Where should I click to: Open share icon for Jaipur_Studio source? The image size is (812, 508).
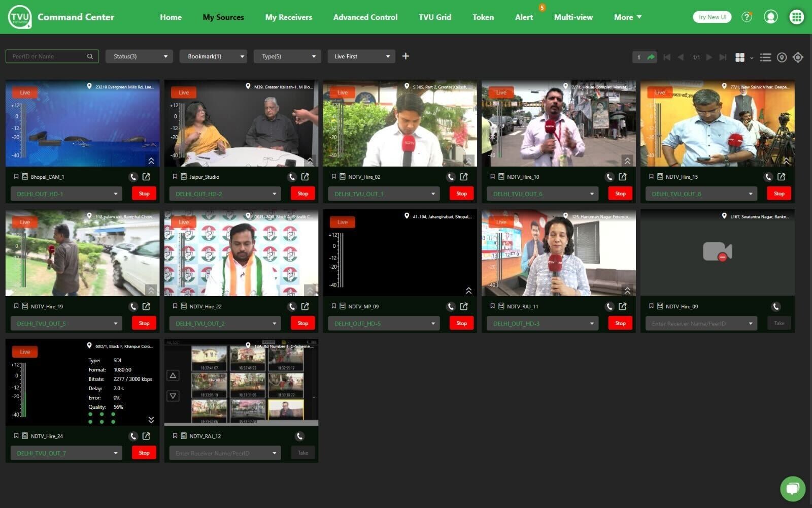tap(305, 177)
